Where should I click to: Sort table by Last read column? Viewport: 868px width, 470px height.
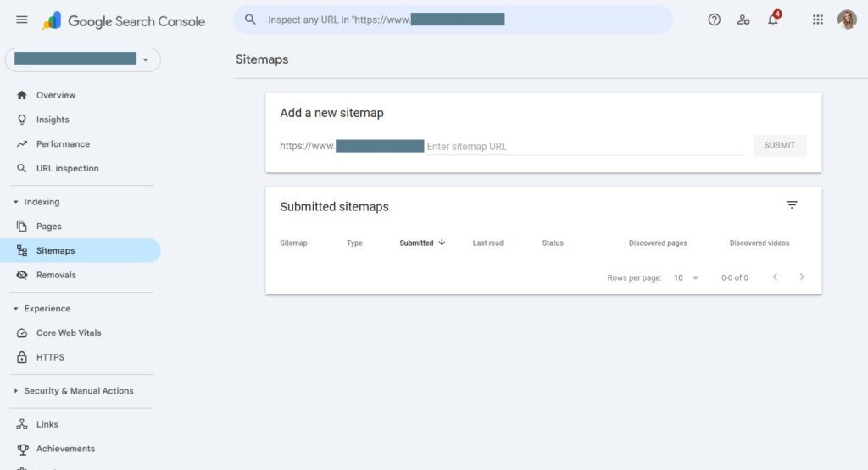(x=487, y=243)
